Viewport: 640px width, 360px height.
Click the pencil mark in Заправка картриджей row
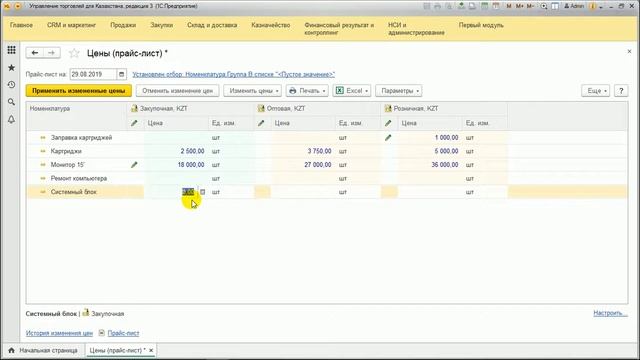pyautogui.click(x=388, y=138)
